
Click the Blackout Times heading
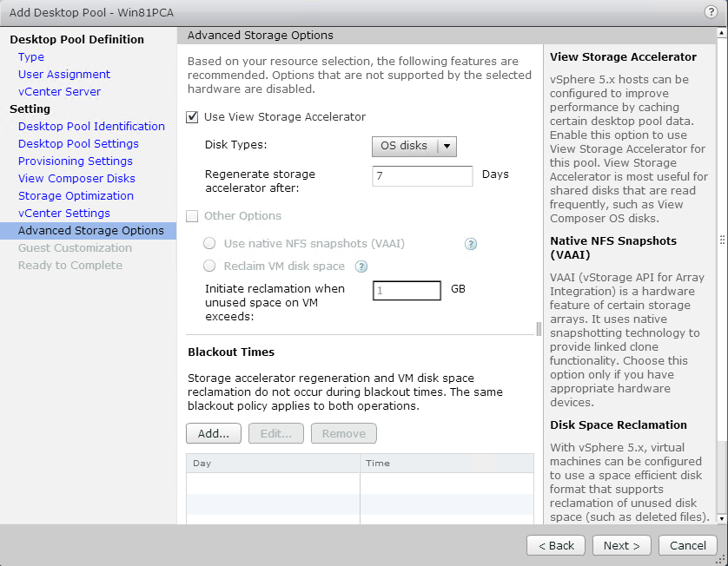coord(231,352)
